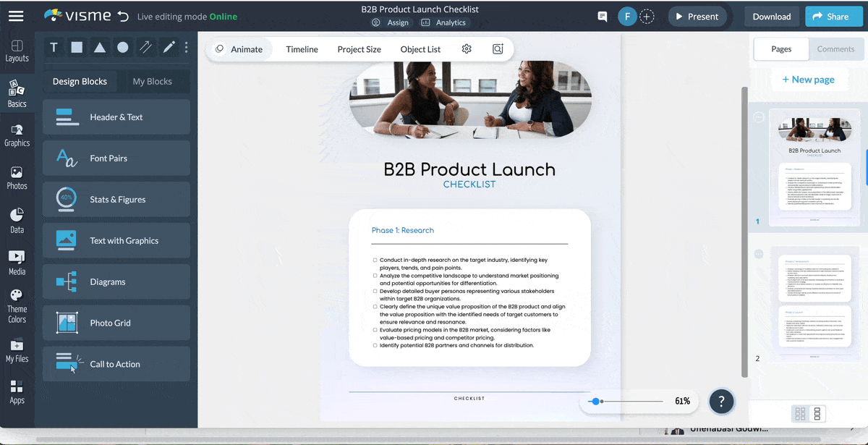
Task: Select the Rectangle shape tool
Action: click(x=77, y=47)
